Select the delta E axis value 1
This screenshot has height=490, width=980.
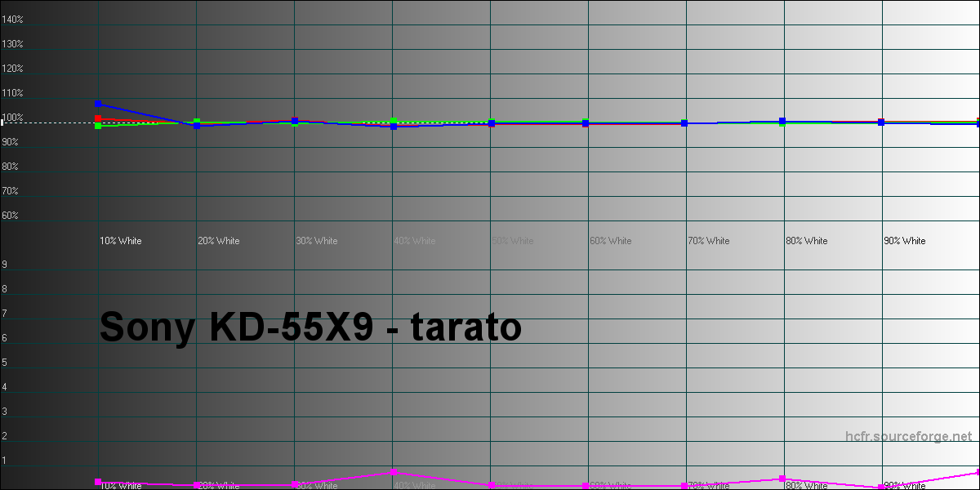click(x=5, y=461)
